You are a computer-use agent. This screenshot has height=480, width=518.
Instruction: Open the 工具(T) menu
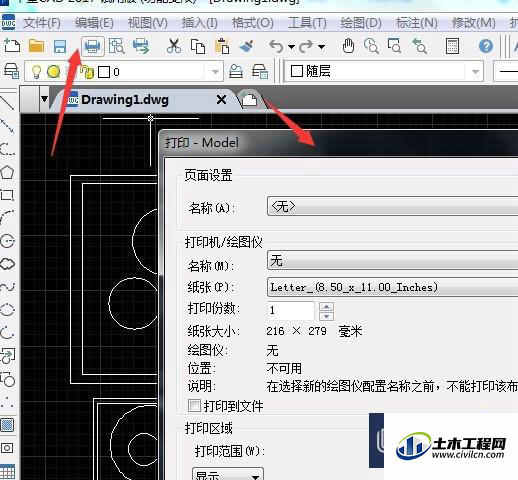click(307, 23)
